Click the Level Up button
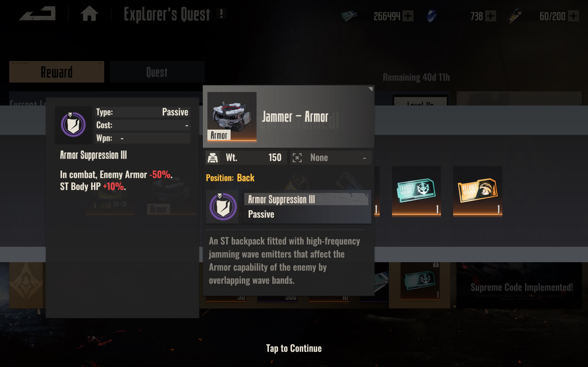Screen dimensions: 588x367 [420, 101]
